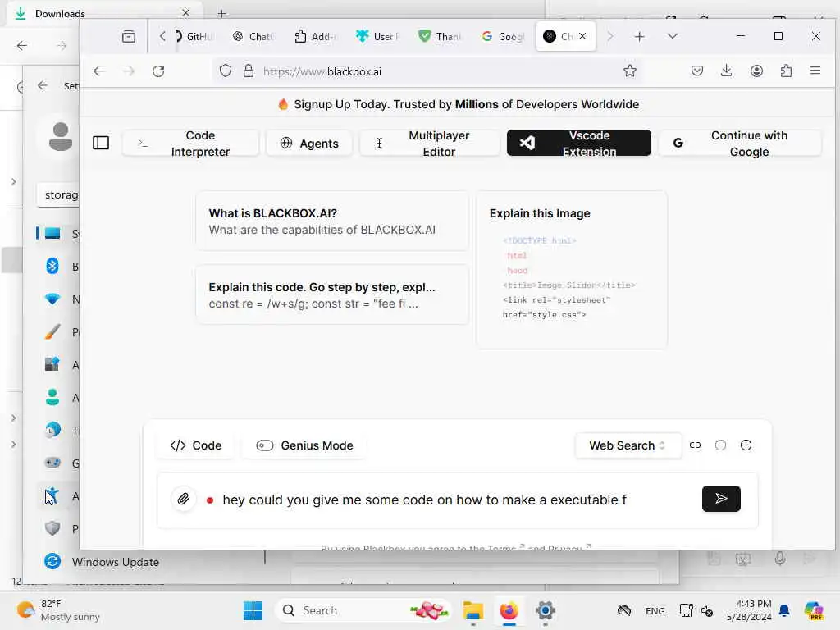The height and width of the screenshot is (630, 840).
Task: Click Continue with Google
Action: click(x=739, y=143)
